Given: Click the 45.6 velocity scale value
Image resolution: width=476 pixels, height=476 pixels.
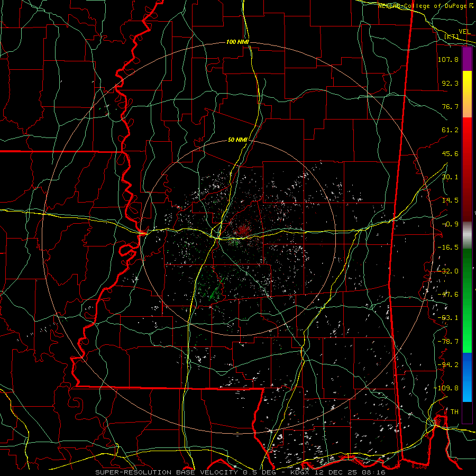Looking at the screenshot, I should coord(450,153).
